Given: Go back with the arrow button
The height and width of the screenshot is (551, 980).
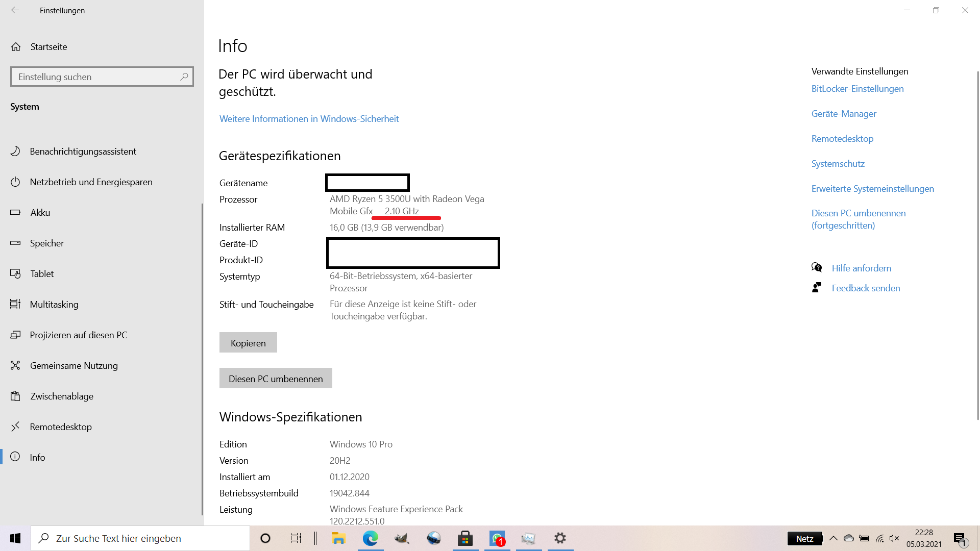Looking at the screenshot, I should click(15, 10).
